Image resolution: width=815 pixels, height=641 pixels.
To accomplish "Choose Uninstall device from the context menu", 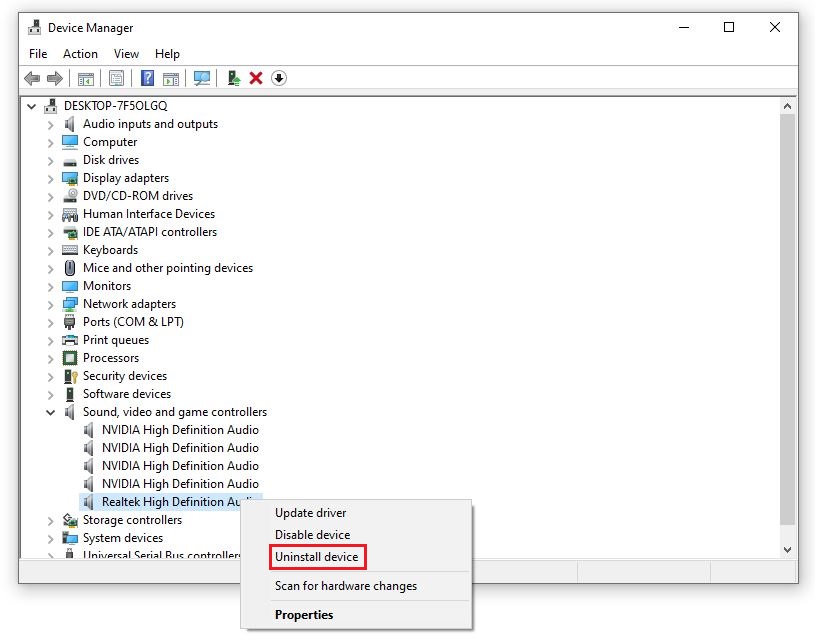I will (316, 556).
